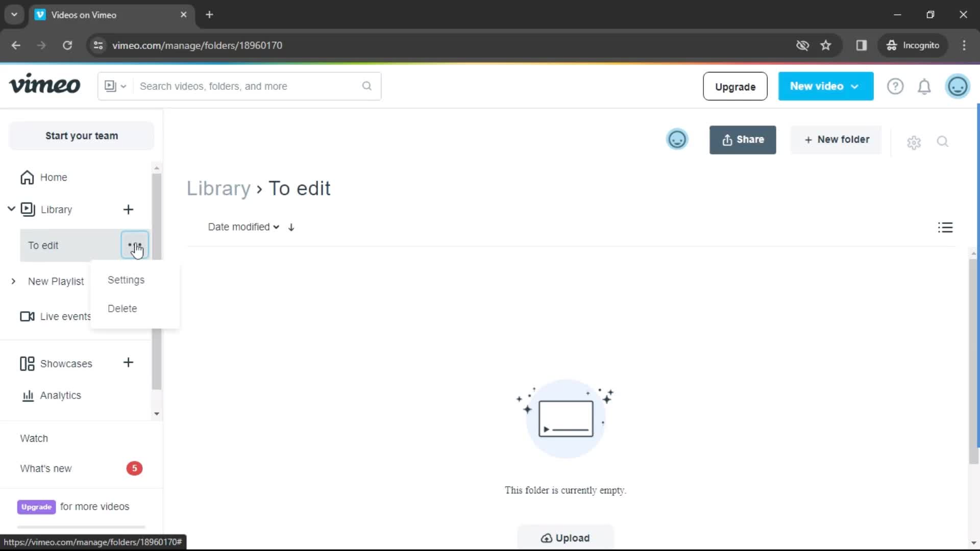Screen dimensions: 980x551
Task: Click the main content vertical scrollbar
Action: coord(973,362)
